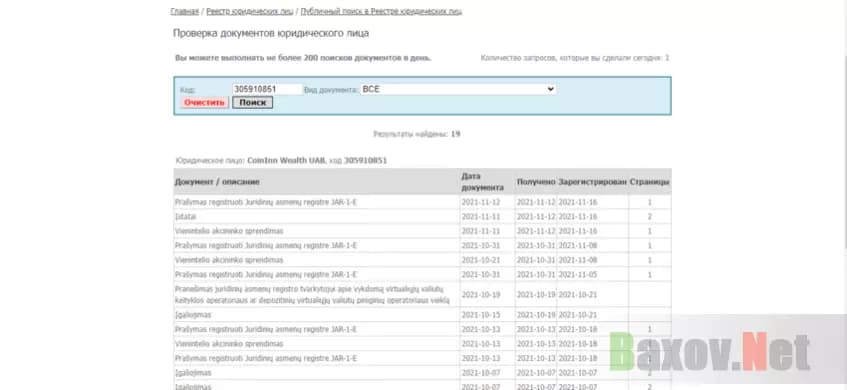This screenshot has height=390, width=847.
Task: Click the Поиск button
Action: coord(252,103)
